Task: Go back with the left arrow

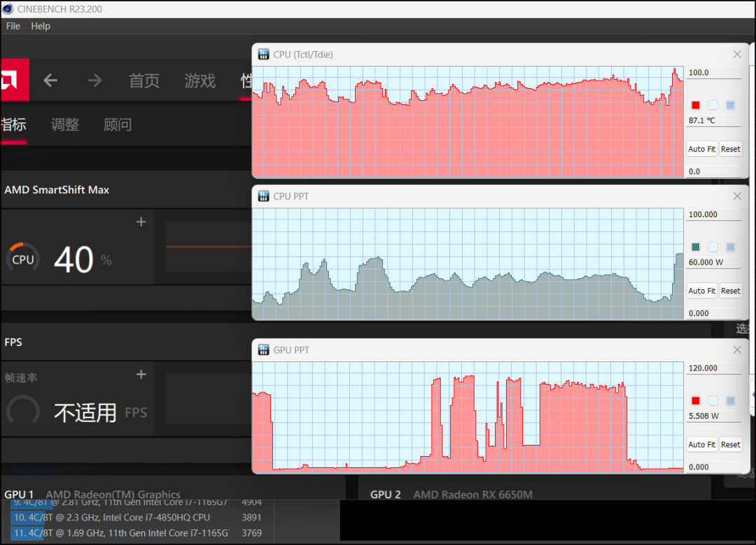Action: (x=50, y=80)
